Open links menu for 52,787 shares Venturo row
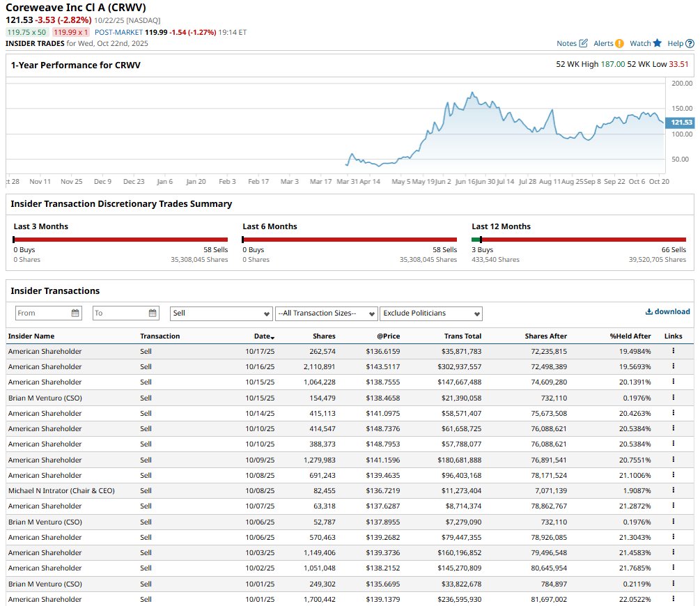 674,522
